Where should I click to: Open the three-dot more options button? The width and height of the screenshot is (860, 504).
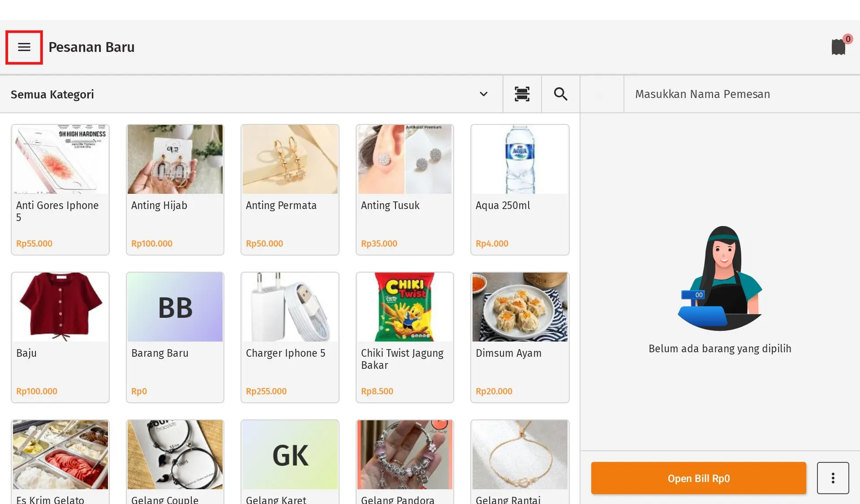click(833, 478)
